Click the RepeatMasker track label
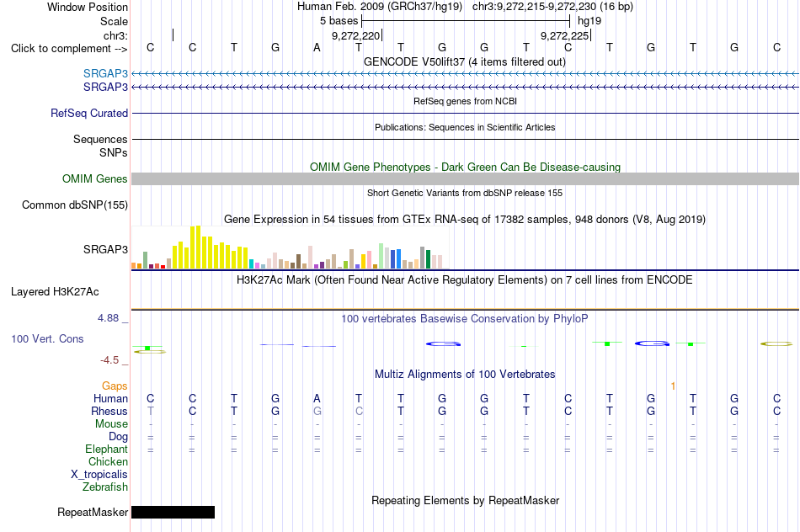 click(93, 512)
